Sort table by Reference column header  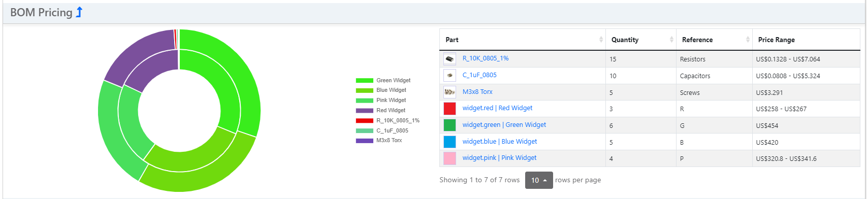pyautogui.click(x=714, y=40)
